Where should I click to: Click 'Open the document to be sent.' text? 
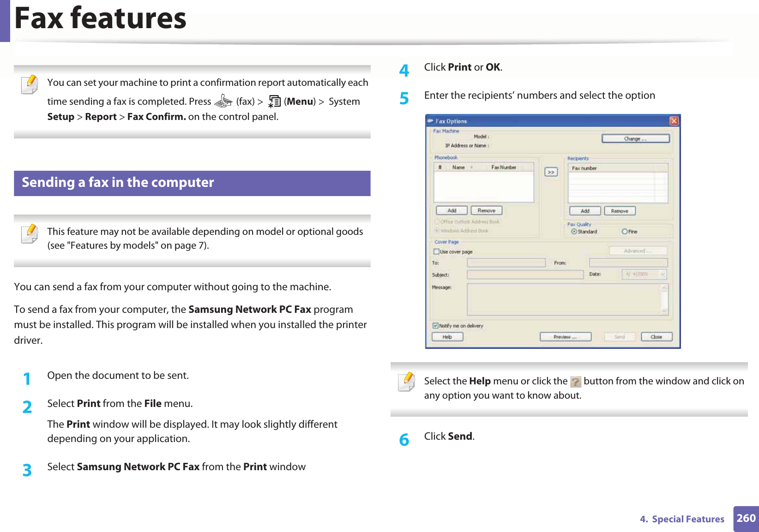pyautogui.click(x=118, y=376)
